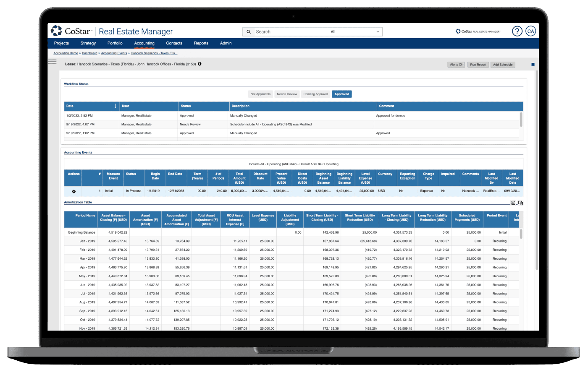Click the Run Report button
Viewport: 588px width, 375px height.
478,65
